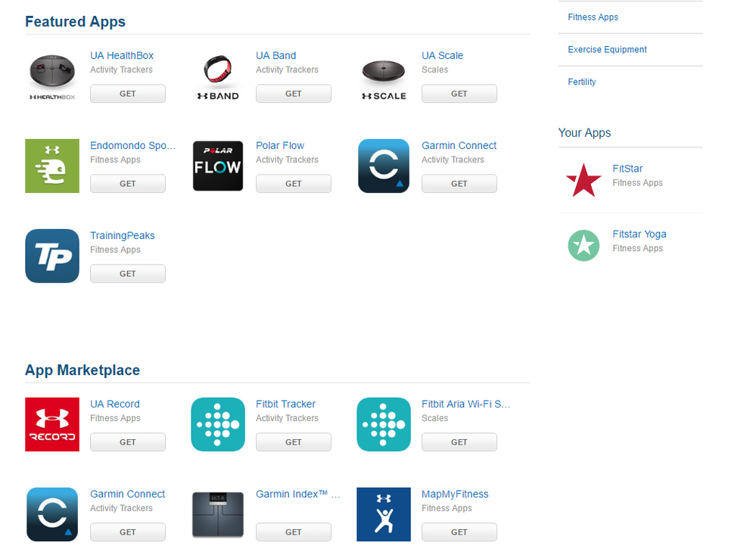Open FitStar link under Your Apps
This screenshot has width=756, height=558.
point(628,169)
